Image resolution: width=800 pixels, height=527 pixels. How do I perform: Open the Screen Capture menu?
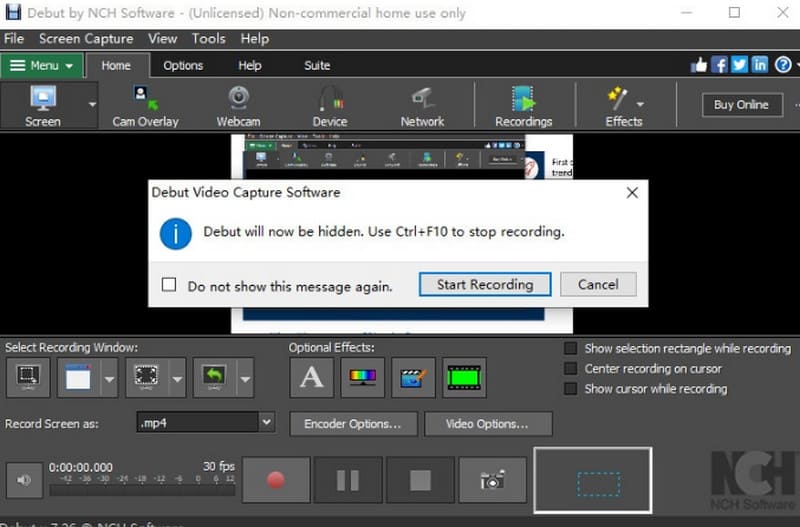tap(86, 39)
